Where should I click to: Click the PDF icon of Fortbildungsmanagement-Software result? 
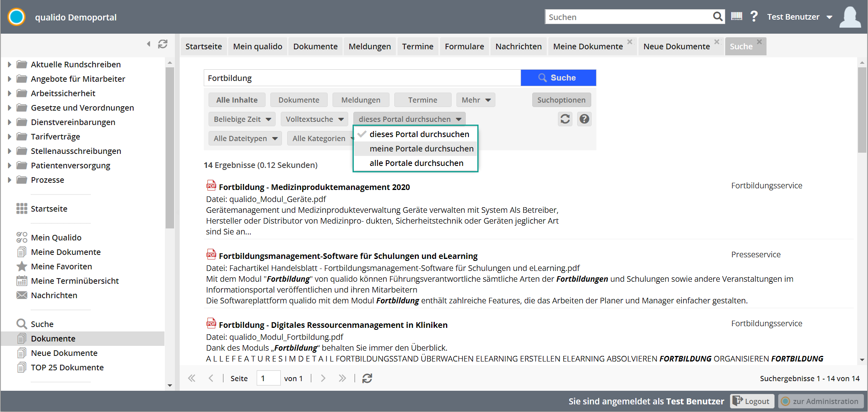[x=211, y=254]
